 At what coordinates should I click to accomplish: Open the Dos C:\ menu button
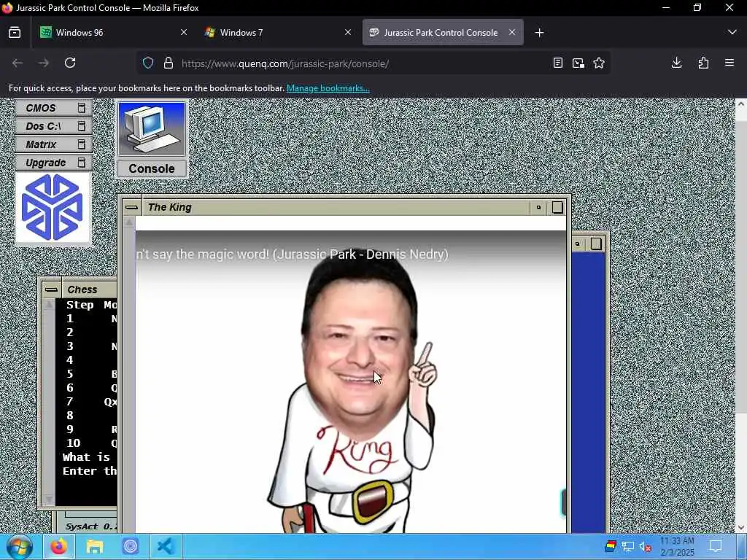point(53,126)
